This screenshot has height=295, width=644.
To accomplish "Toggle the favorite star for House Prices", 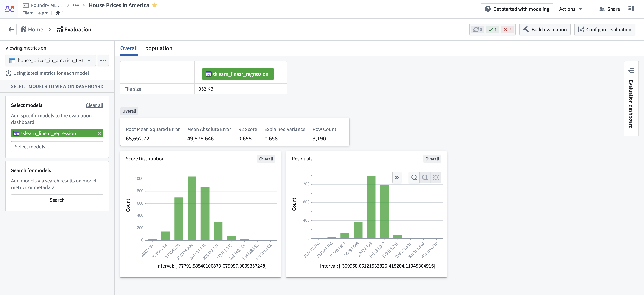I will pyautogui.click(x=154, y=5).
